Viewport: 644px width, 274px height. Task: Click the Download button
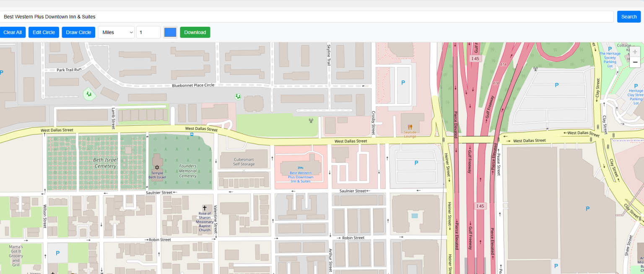coord(195,32)
